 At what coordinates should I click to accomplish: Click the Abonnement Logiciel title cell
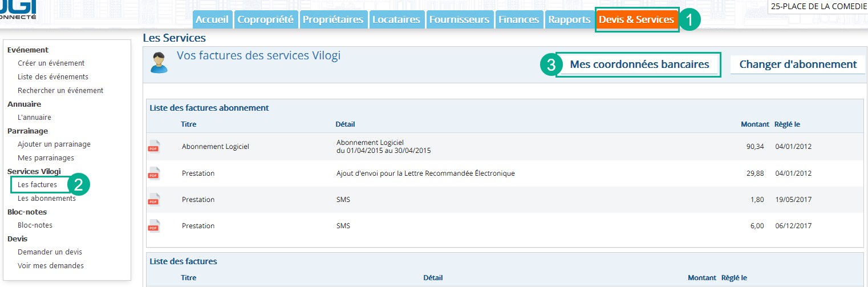click(x=216, y=147)
